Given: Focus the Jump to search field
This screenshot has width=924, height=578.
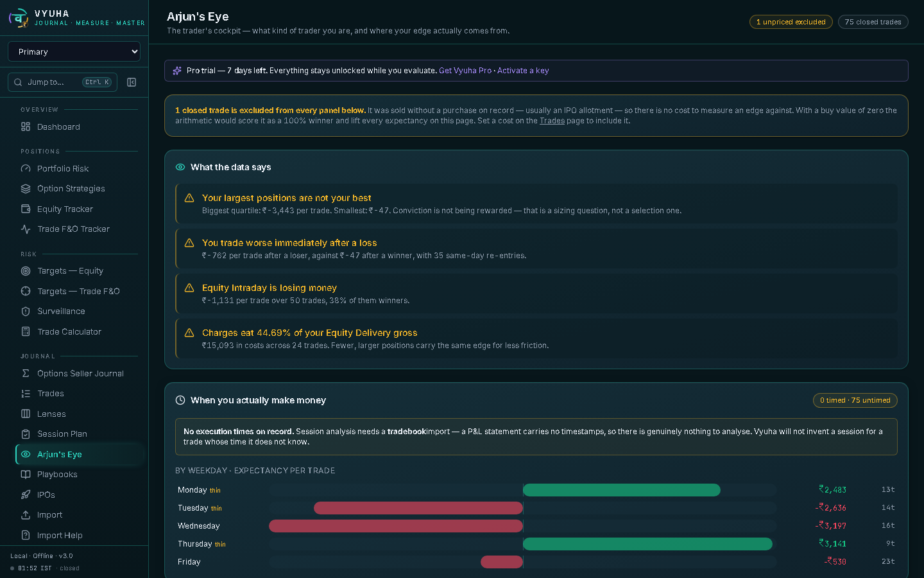Looking at the screenshot, I should (62, 82).
